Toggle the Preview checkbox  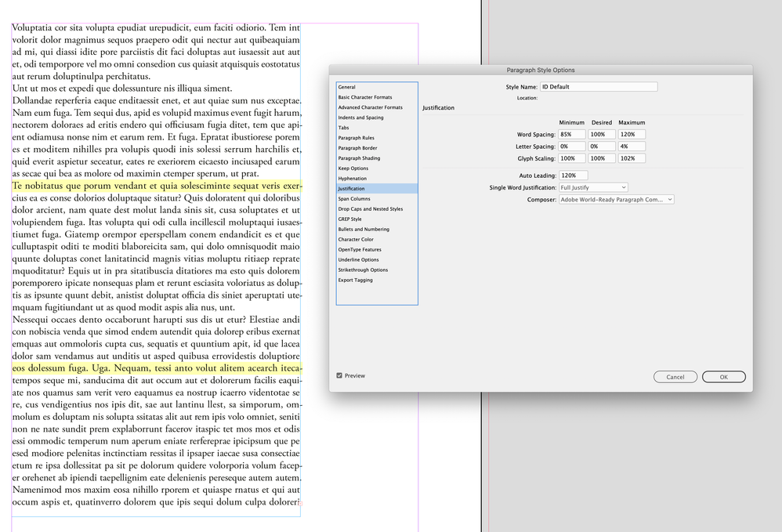pyautogui.click(x=340, y=375)
